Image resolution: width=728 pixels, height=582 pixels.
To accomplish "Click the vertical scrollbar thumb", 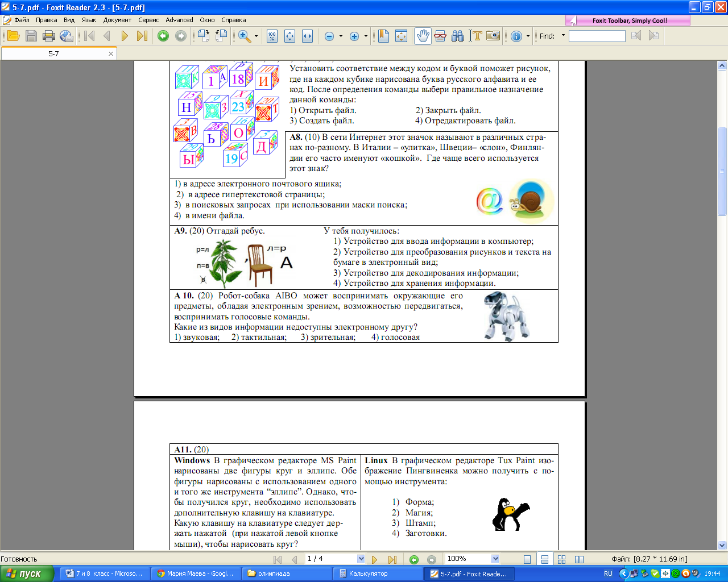I will click(722, 171).
